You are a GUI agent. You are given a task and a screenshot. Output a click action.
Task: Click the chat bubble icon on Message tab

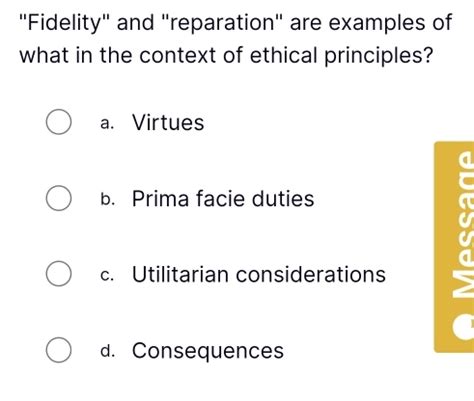coord(464,327)
